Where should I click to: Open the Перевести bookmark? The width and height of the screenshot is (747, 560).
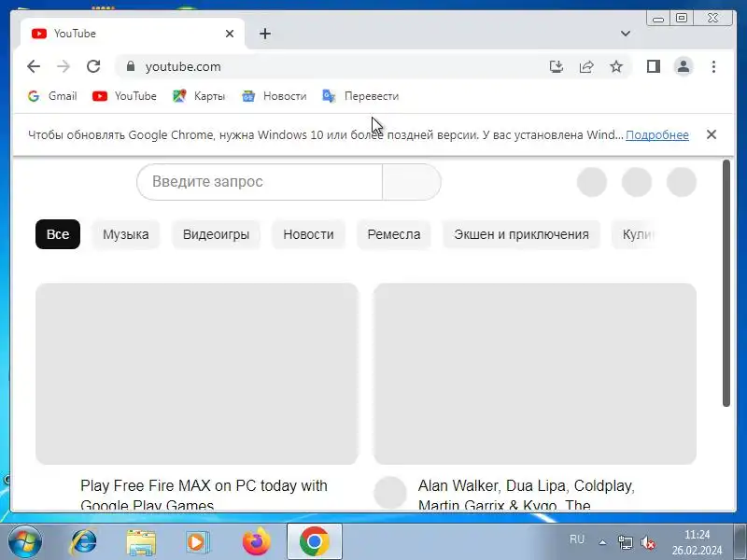point(360,96)
